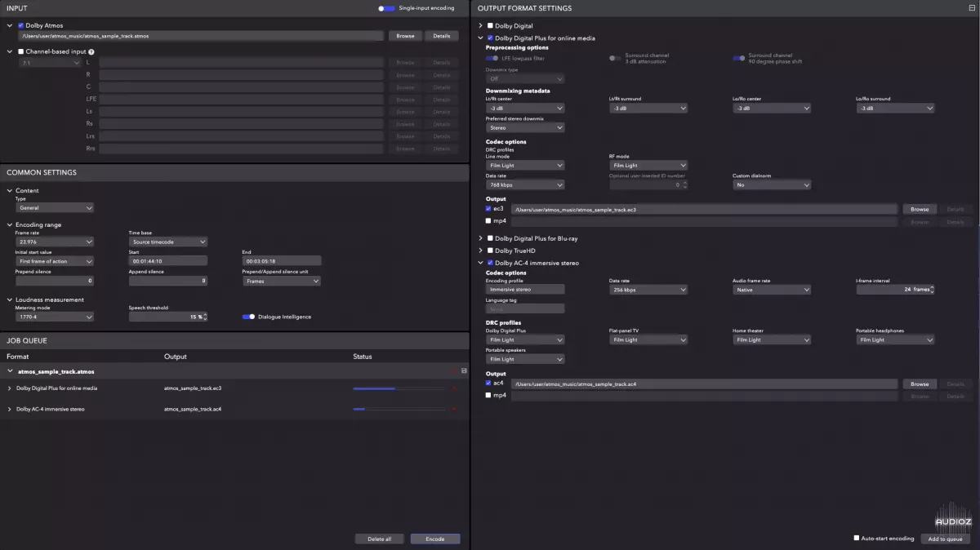Open Portable headphones DRC profile dropdown

(895, 339)
